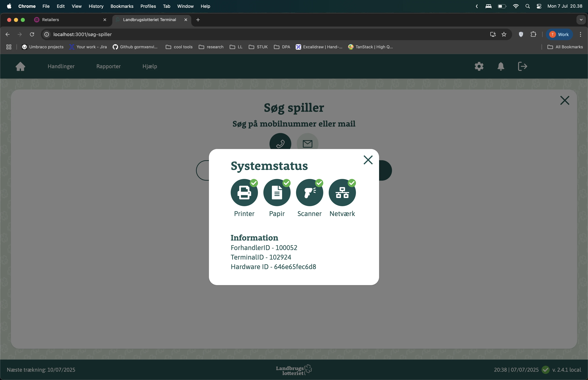Screen dimensions: 588x380
Task: Select phone number search mode
Action: point(280,142)
